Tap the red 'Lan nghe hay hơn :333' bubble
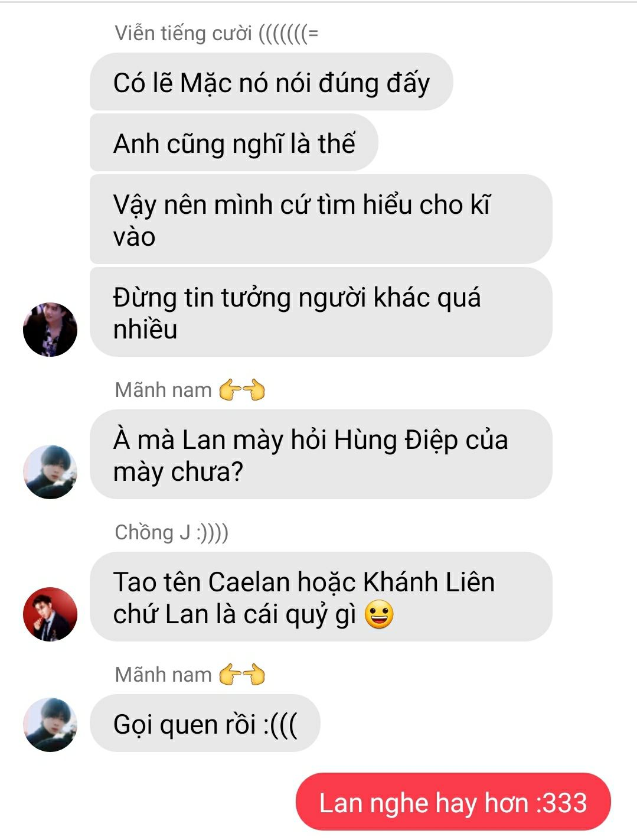Screen dimensions: 637x840 point(453,802)
